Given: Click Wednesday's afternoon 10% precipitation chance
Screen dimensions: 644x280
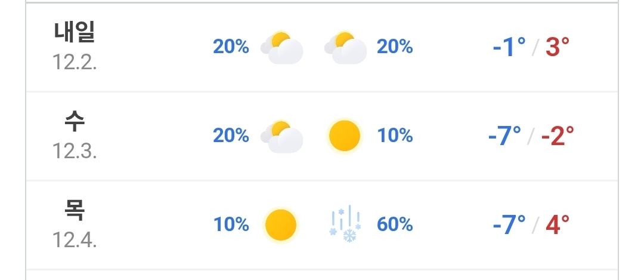Looking at the screenshot, I should (395, 136).
